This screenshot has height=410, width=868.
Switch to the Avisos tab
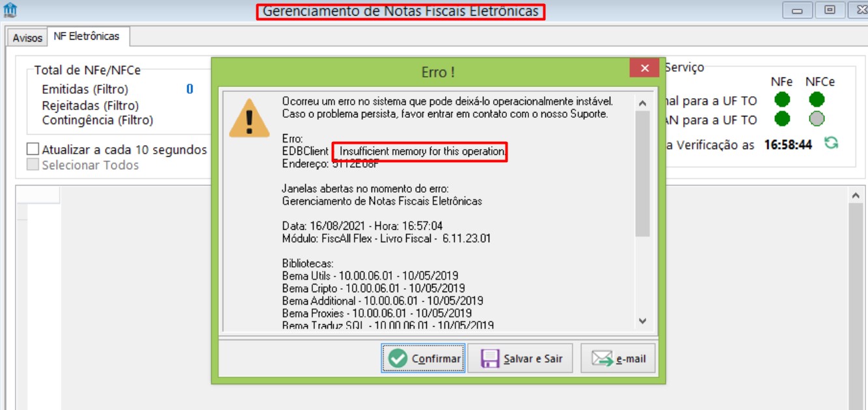point(27,38)
